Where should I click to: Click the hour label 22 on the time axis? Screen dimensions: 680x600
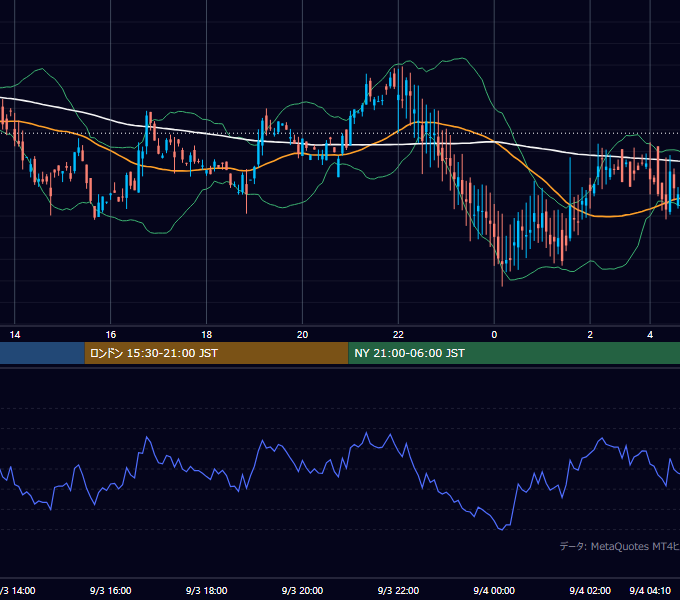[x=398, y=335]
